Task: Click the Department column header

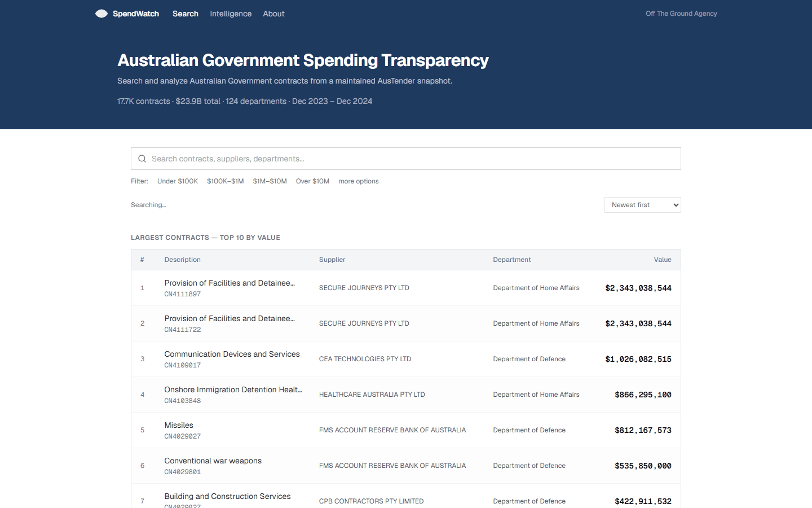Action: (x=512, y=260)
